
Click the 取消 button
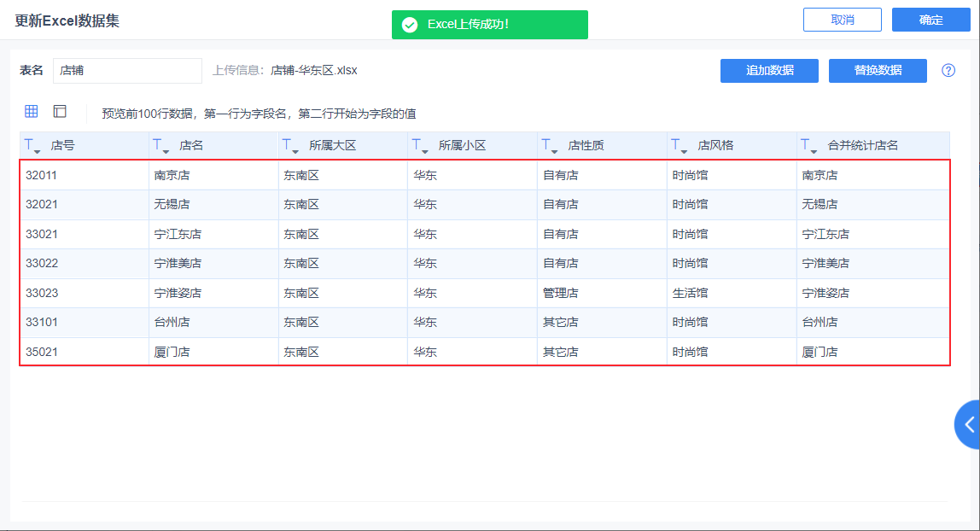click(842, 20)
